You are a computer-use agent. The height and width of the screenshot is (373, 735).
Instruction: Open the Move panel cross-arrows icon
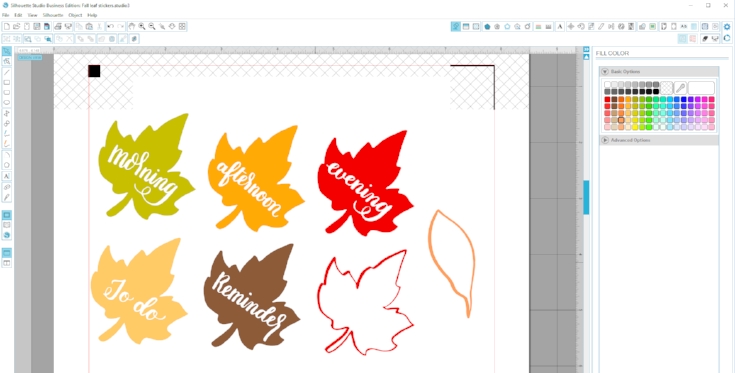(x=570, y=27)
